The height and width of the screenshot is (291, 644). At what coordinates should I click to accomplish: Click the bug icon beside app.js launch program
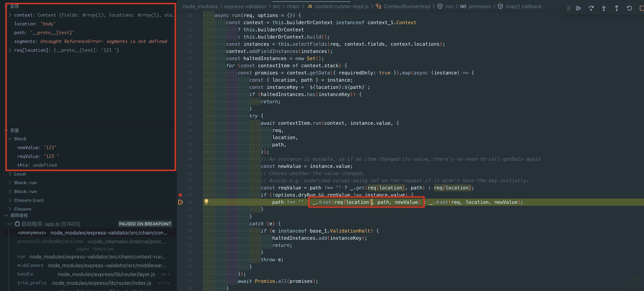coord(17,224)
